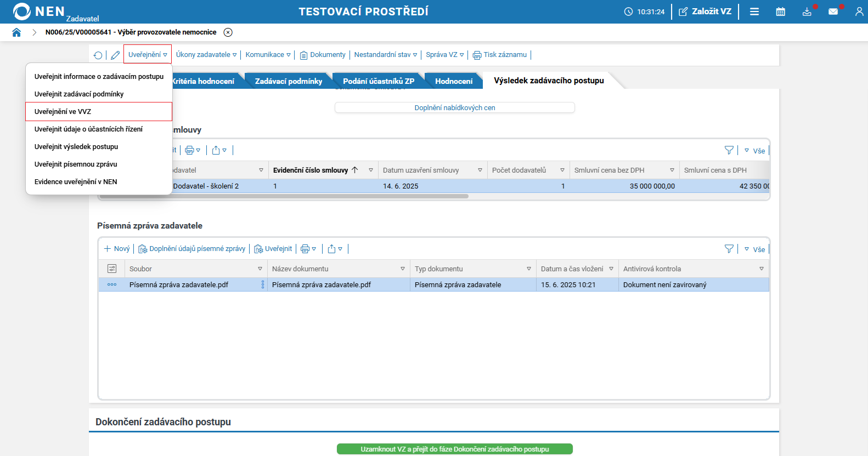
Task: Click the filter funnel in the contracts table
Action: [x=729, y=150]
